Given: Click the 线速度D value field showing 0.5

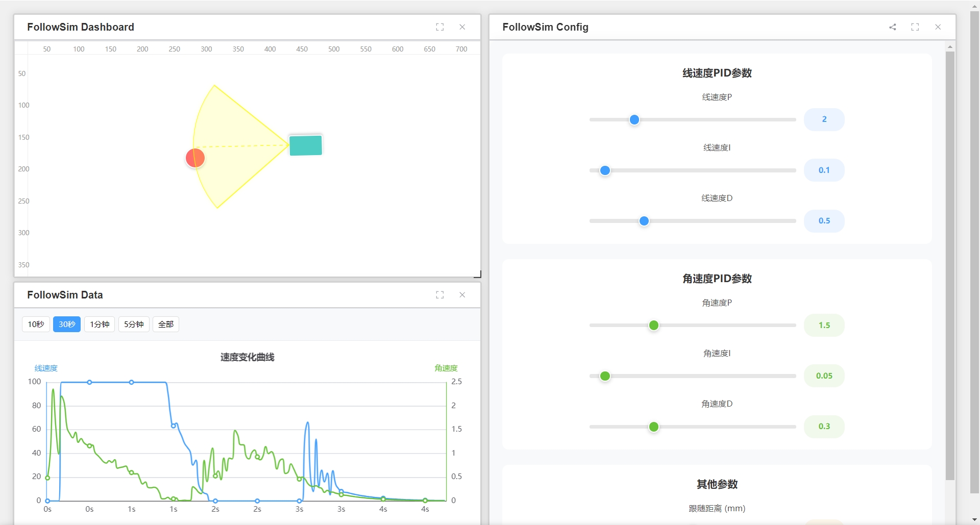Looking at the screenshot, I should click(824, 220).
